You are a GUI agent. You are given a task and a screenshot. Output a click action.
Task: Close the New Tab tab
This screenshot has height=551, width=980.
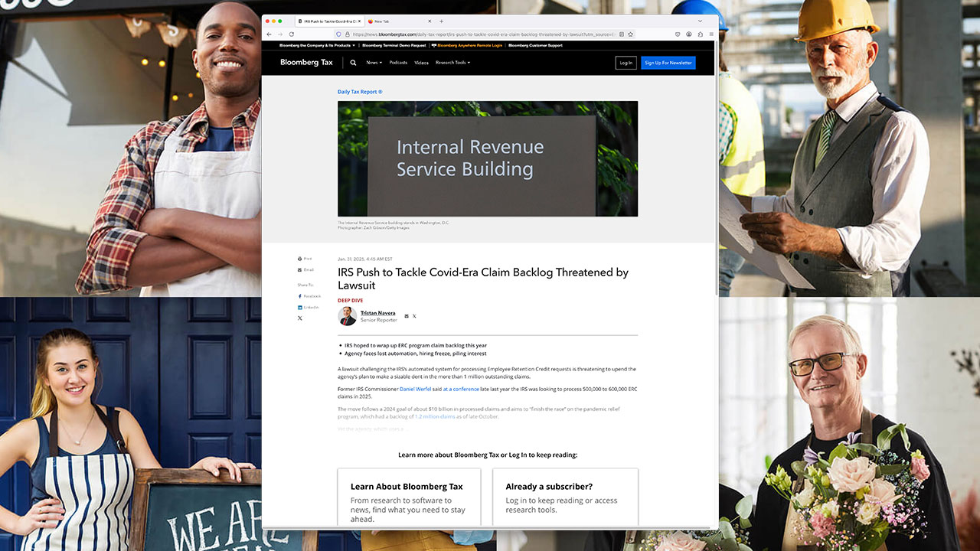[430, 21]
